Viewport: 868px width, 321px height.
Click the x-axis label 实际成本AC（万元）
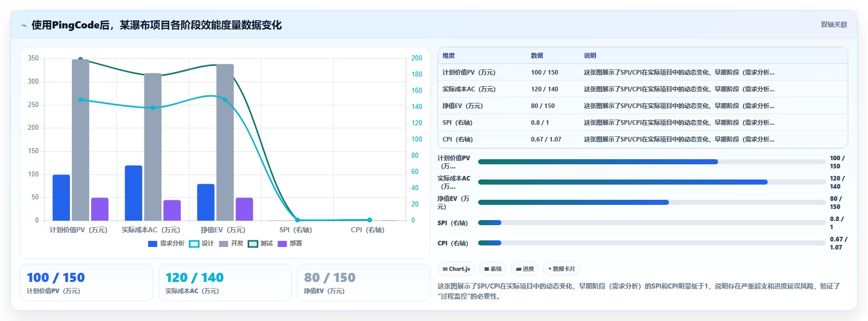(x=151, y=230)
